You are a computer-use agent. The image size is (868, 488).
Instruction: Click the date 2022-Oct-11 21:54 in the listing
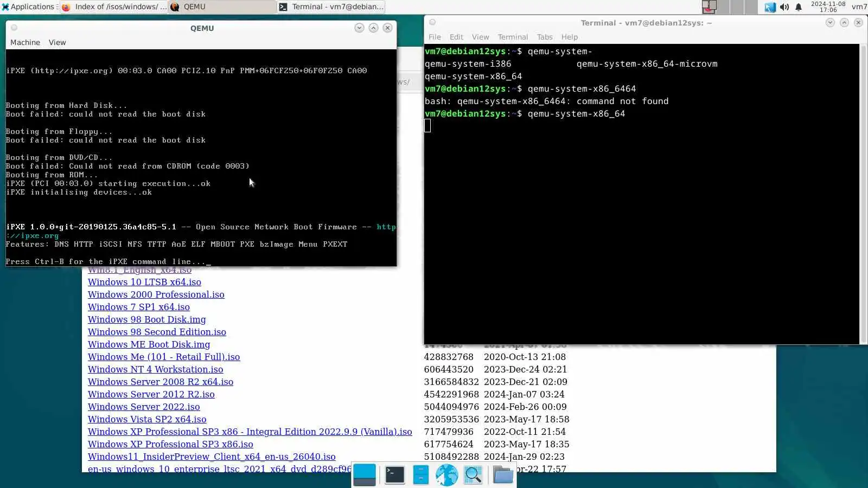tap(525, 432)
